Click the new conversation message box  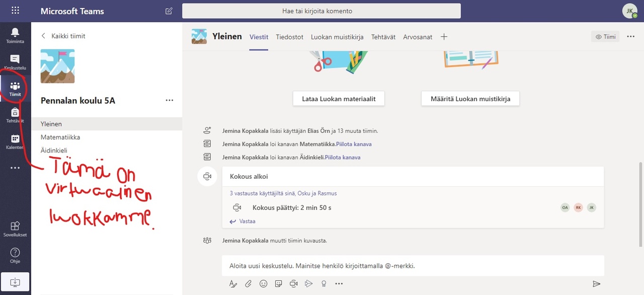(x=413, y=265)
